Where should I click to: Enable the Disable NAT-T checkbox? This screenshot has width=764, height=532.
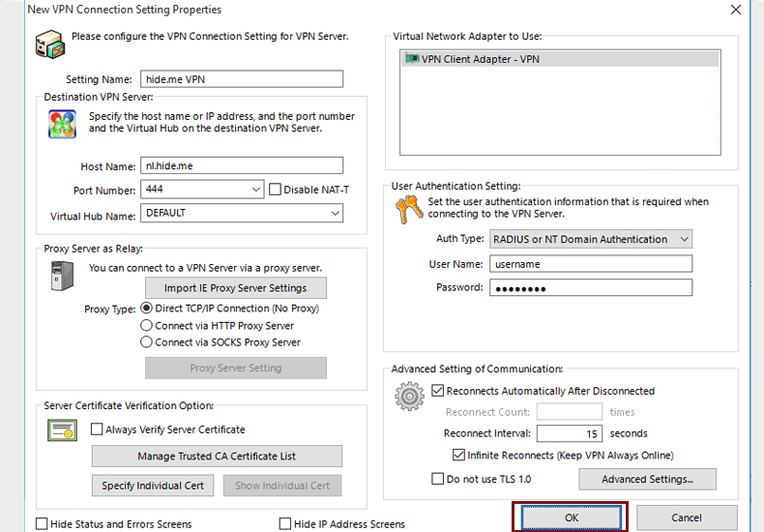coord(275,190)
